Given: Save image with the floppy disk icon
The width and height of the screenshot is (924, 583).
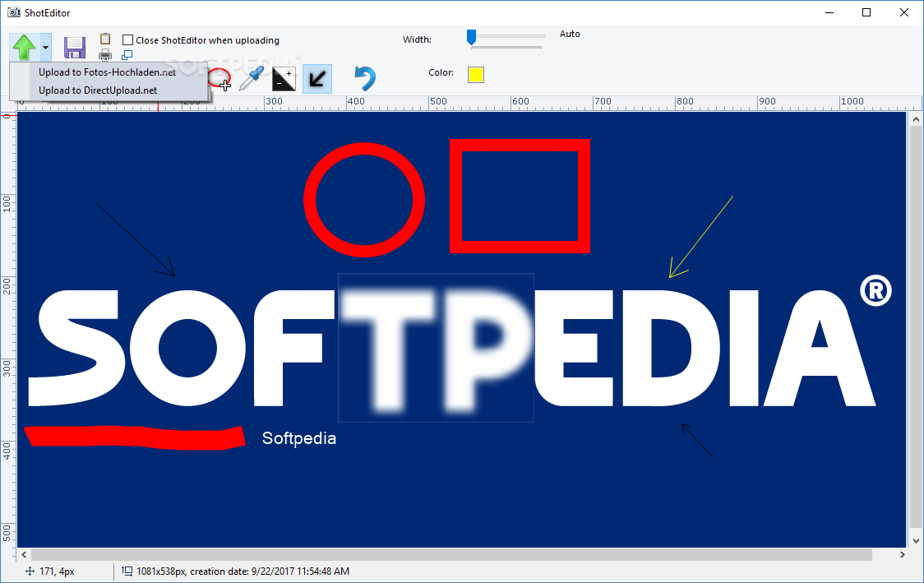Looking at the screenshot, I should (75, 48).
